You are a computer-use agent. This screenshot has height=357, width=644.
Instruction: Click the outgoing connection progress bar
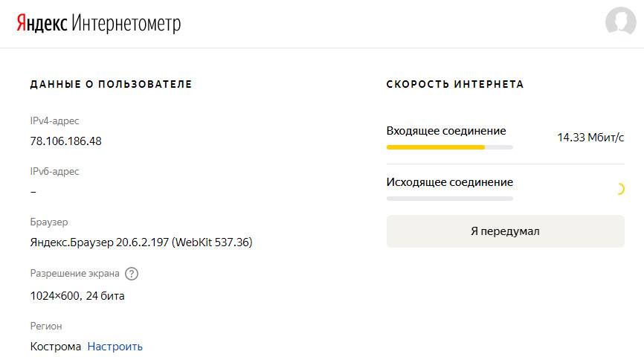click(449, 199)
